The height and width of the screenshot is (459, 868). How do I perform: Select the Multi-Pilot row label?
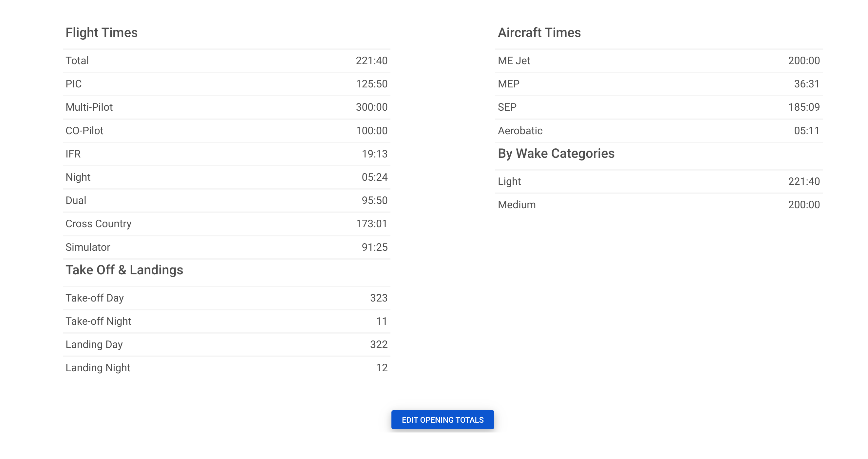(x=89, y=107)
